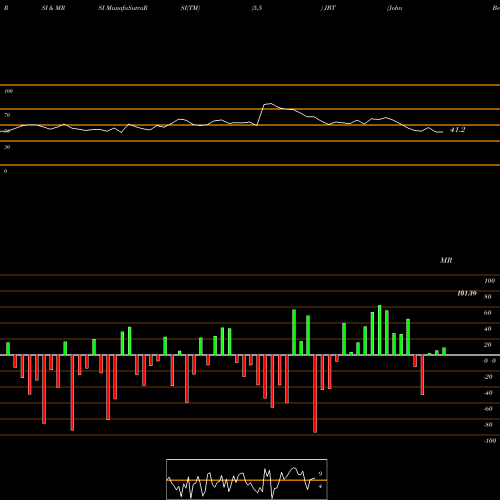Click the RSI line peak above 70
This screenshot has width=500, height=500.
tap(270, 104)
